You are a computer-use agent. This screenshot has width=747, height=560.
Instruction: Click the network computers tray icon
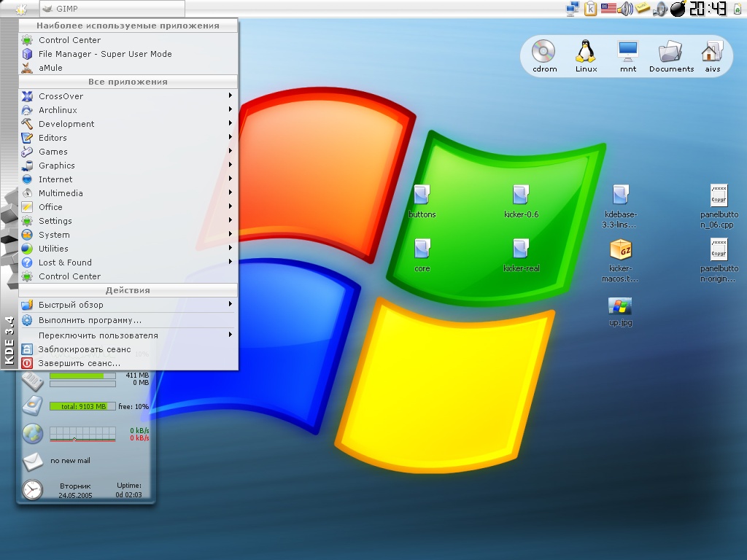tap(573, 9)
